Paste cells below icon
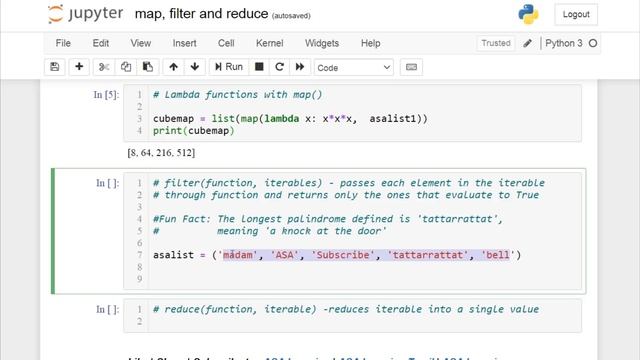 (x=148, y=67)
